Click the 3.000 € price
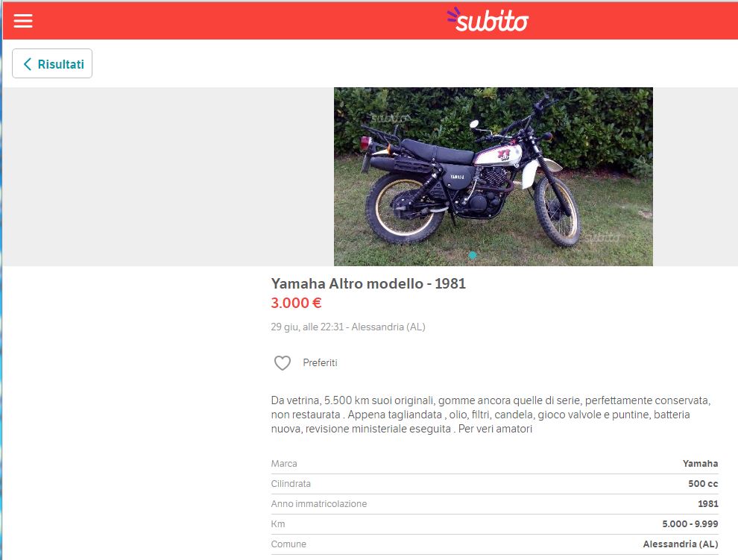The image size is (738, 560). pos(296,303)
